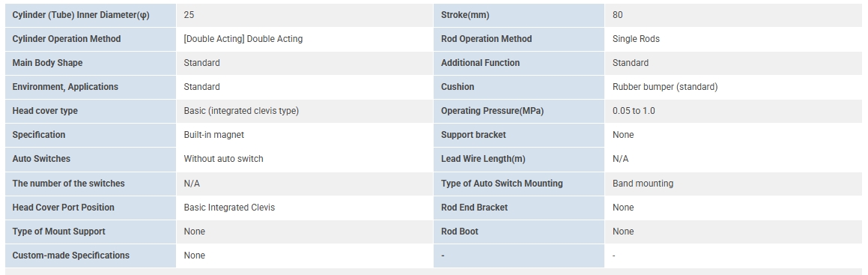868x275 pixels.
Task: Click the Without auto switch value
Action: (224, 159)
